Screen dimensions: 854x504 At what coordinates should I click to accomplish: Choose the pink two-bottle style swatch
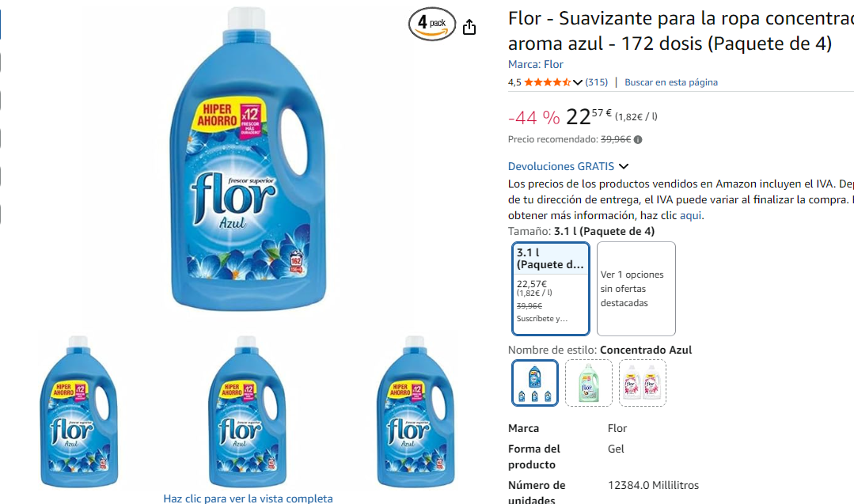[x=642, y=383]
